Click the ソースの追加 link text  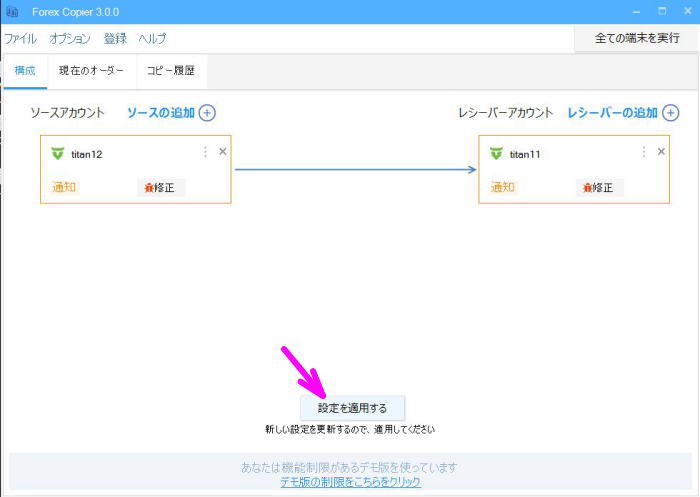pos(161,113)
